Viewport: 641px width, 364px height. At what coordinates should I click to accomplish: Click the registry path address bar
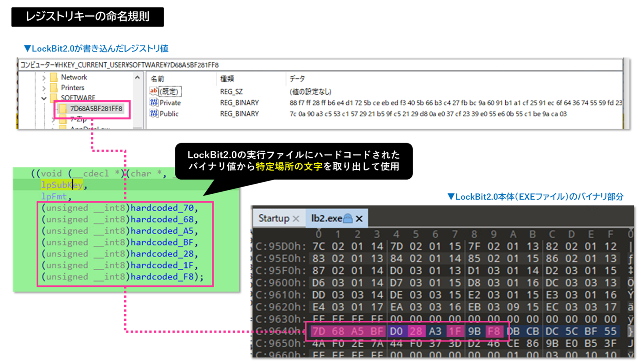coord(320,64)
